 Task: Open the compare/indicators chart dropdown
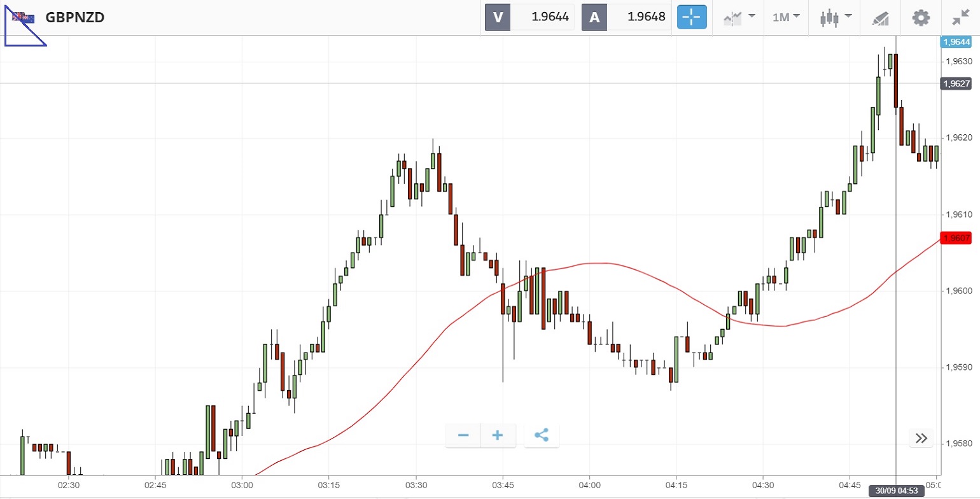tap(739, 17)
